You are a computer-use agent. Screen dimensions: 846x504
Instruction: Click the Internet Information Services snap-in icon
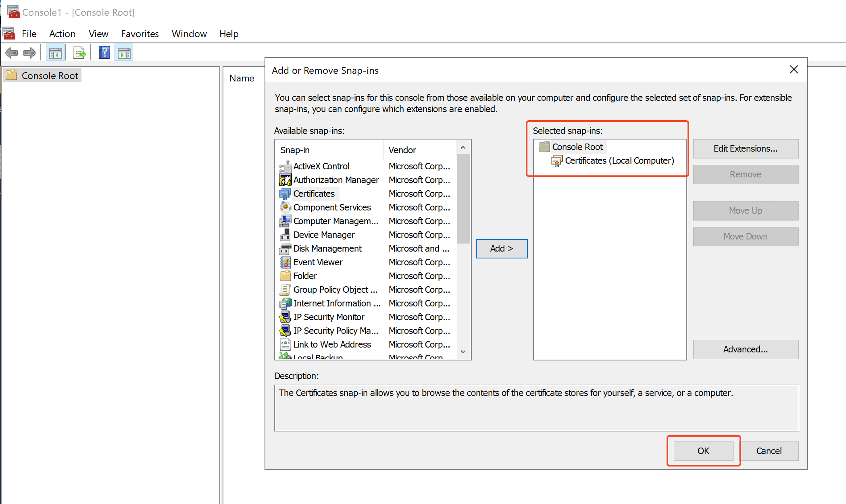click(x=285, y=303)
